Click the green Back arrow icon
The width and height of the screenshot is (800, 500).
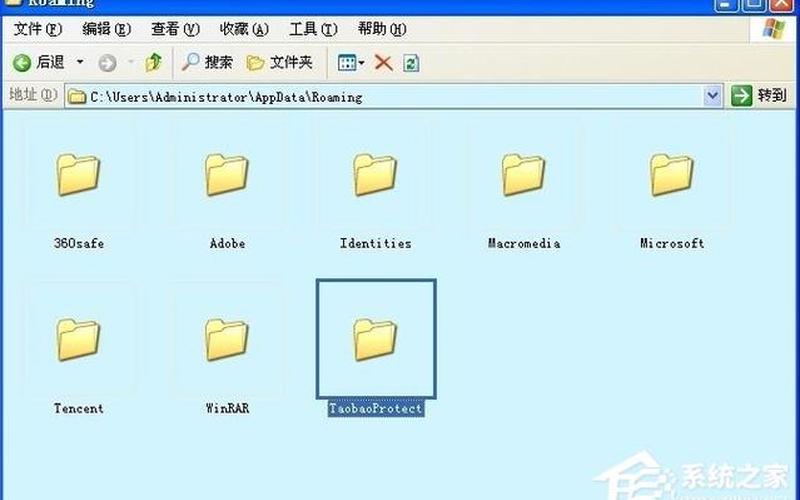tap(22, 63)
